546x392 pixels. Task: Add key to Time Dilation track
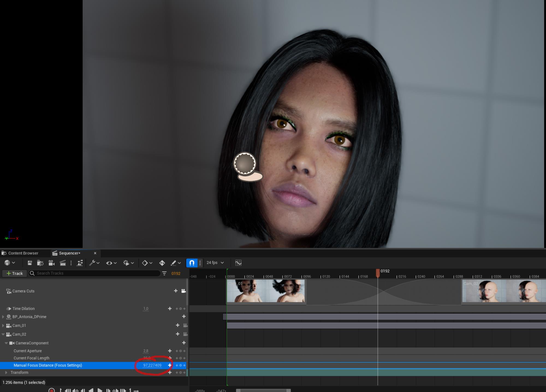pos(170,308)
